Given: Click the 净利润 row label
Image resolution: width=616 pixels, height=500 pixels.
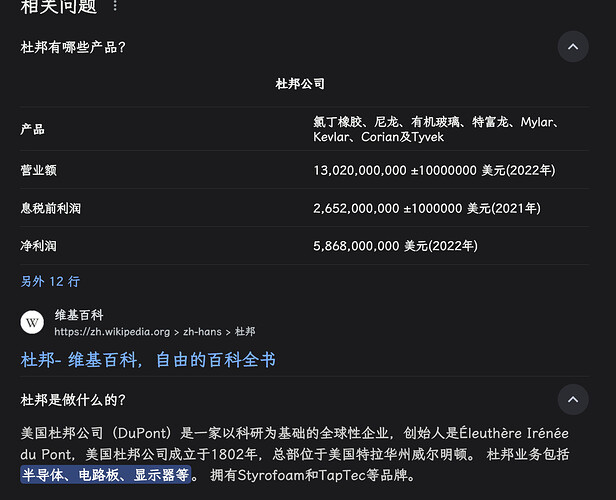Looking at the screenshot, I should [38, 246].
